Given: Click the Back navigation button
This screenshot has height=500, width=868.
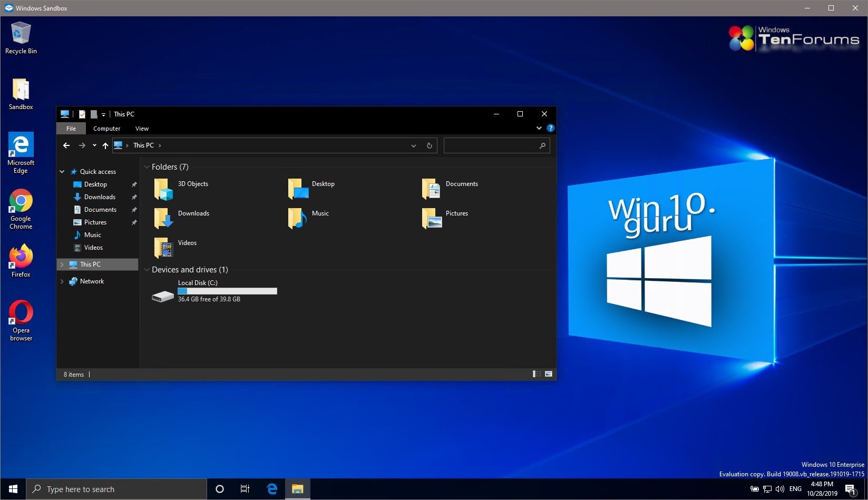Looking at the screenshot, I should (66, 145).
